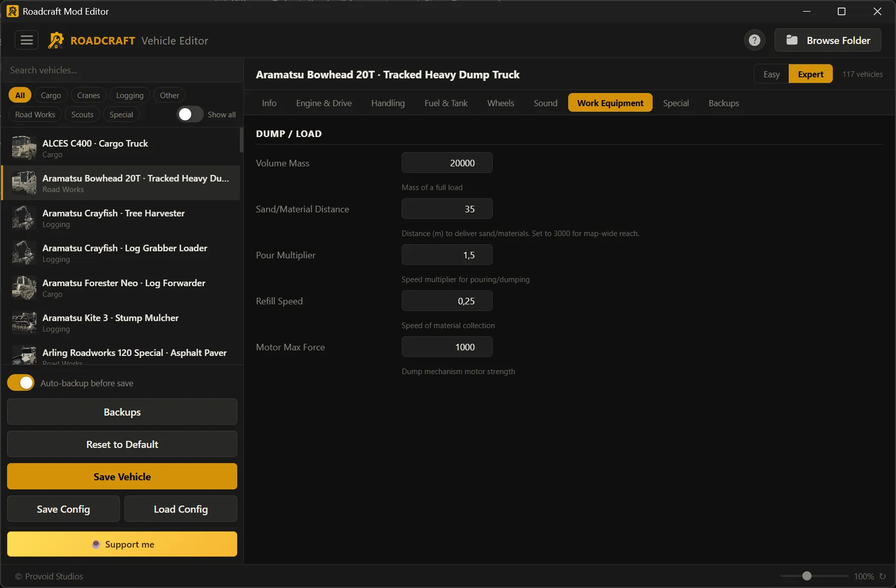
Task: Select the All category filter
Action: coord(20,95)
